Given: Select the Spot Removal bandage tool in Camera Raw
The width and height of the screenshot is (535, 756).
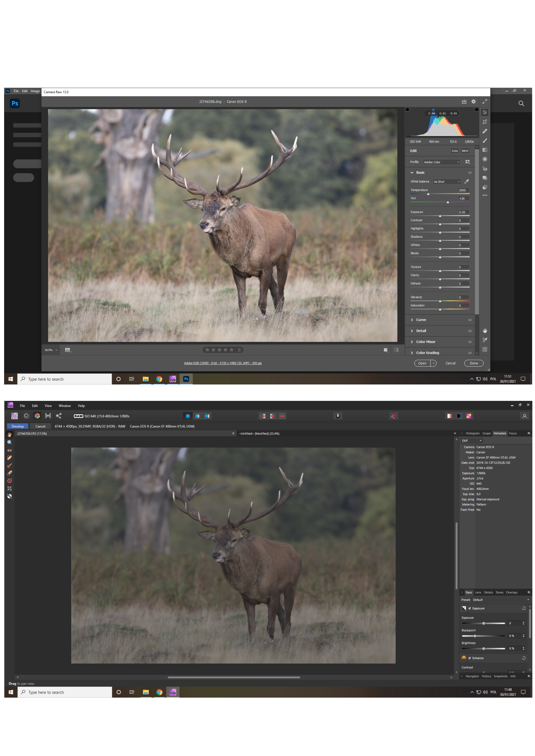Looking at the screenshot, I should 485,131.
